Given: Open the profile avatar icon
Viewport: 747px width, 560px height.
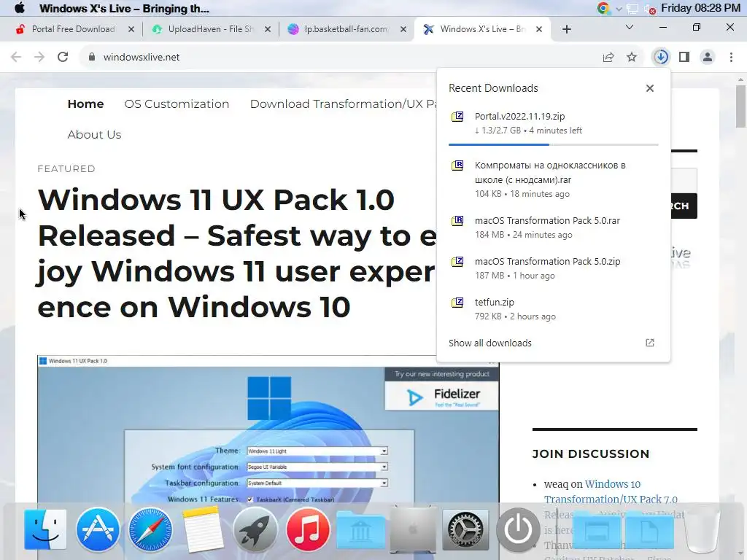Looking at the screenshot, I should (x=708, y=57).
